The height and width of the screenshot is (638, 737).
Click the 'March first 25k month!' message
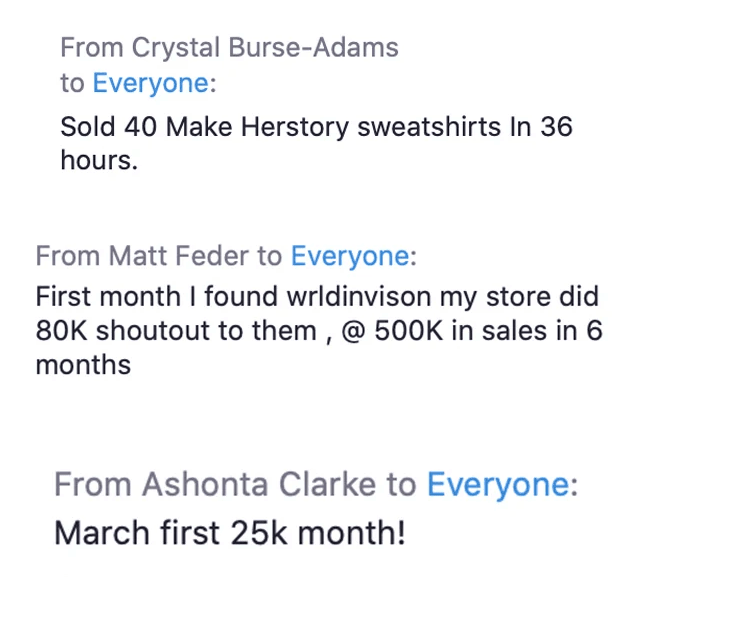(x=229, y=533)
